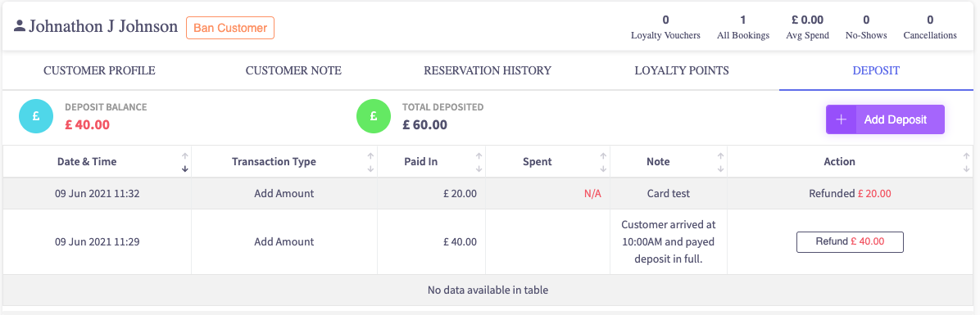
Task: Go to the Loyalty Points tab
Action: tap(682, 70)
